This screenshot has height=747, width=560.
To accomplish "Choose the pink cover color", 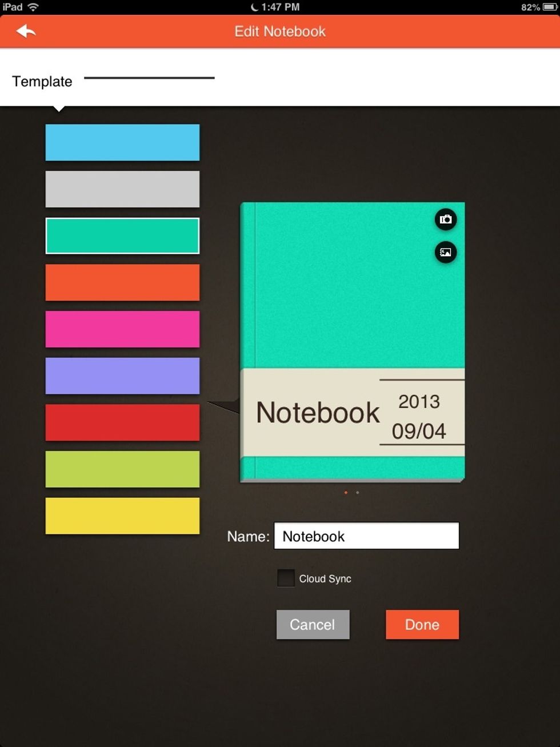I will 122,329.
